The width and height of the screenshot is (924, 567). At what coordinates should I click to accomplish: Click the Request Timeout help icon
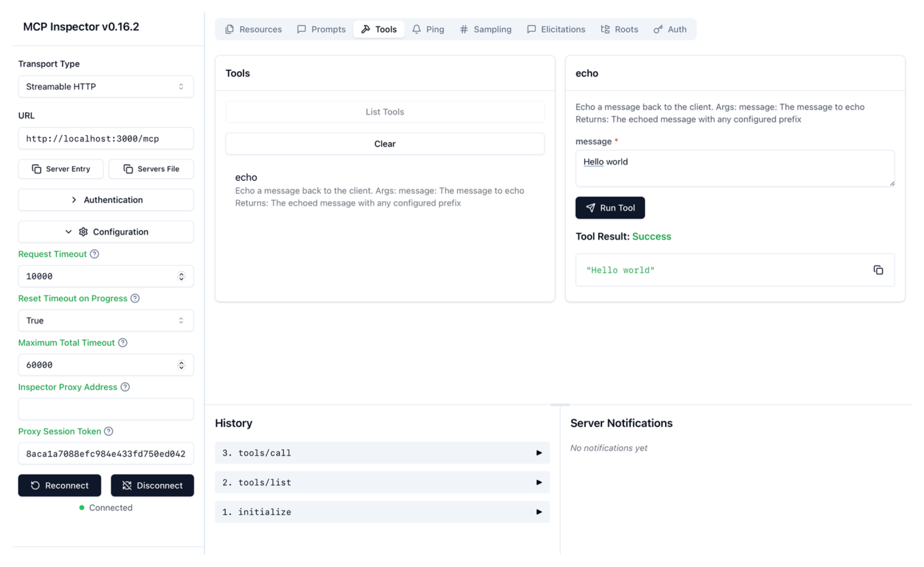(x=94, y=254)
